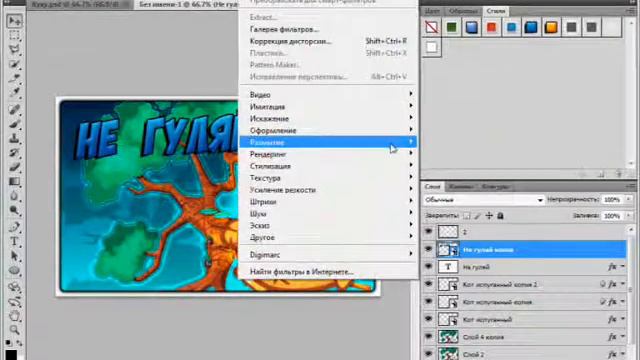Expand effects of Кот испуганный копия 2
Viewport: 640px width, 360px height.
tap(623, 284)
